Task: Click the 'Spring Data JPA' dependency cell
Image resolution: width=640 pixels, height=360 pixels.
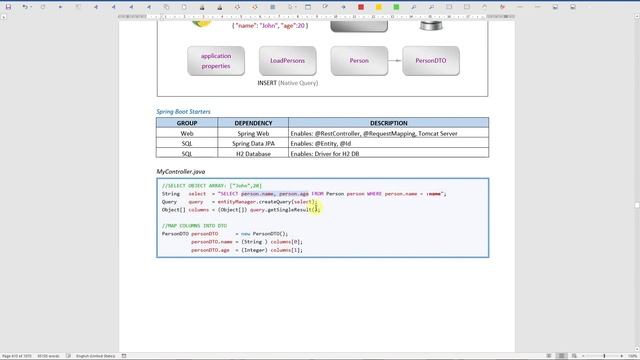Action: 253,144
